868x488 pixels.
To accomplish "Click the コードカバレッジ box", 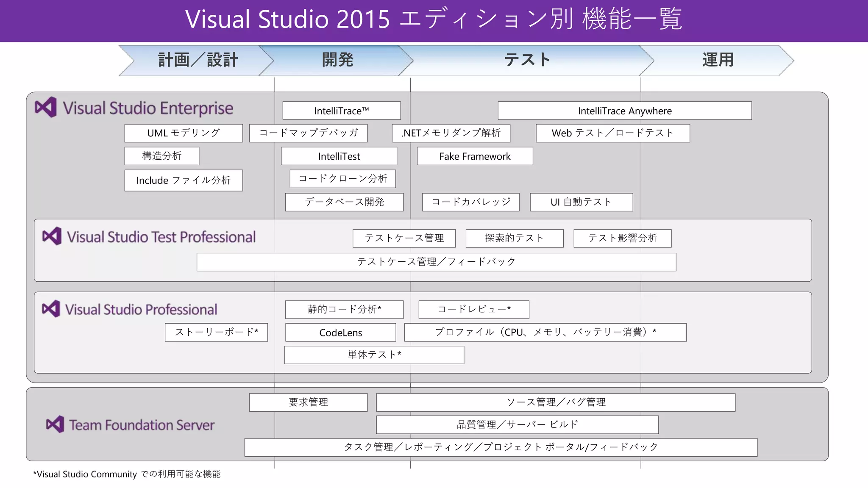I will [470, 202].
